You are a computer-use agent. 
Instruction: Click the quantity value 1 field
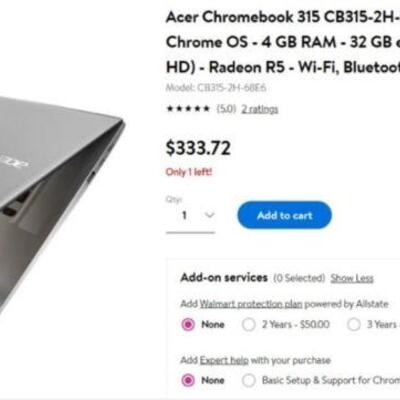coord(184,215)
